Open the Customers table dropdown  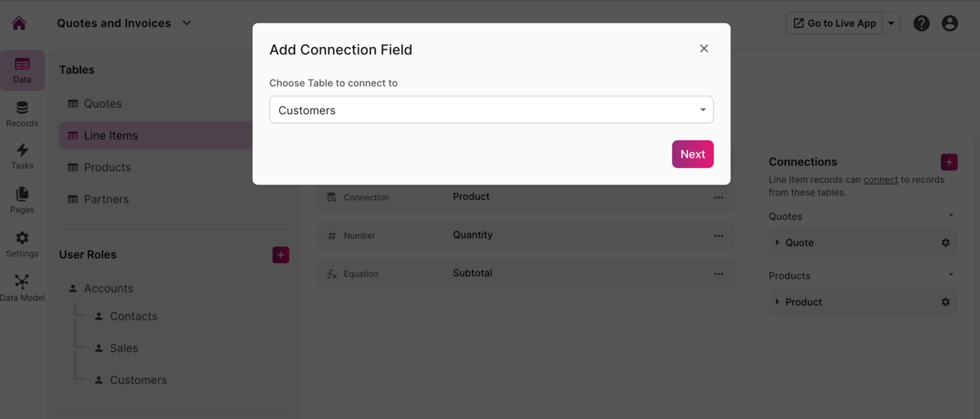coord(491,110)
